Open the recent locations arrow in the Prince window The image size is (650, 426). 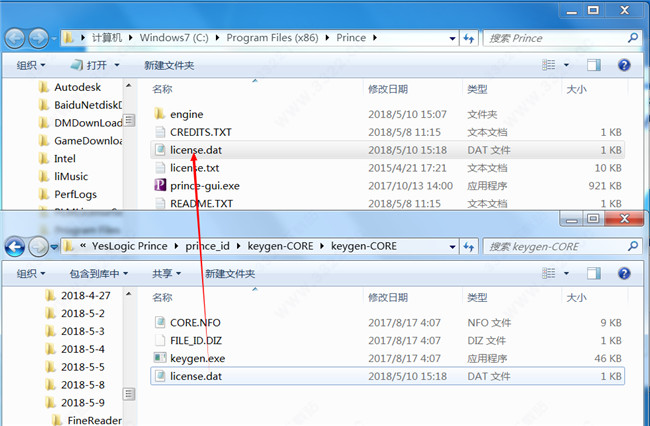click(x=54, y=39)
